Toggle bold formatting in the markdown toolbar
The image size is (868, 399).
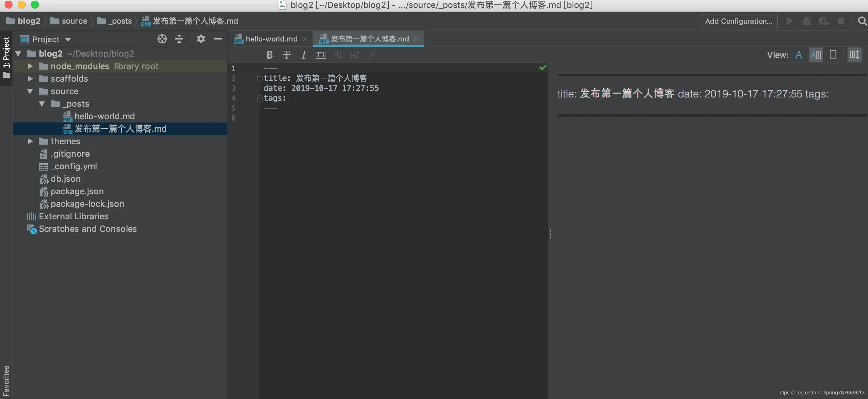[269, 55]
